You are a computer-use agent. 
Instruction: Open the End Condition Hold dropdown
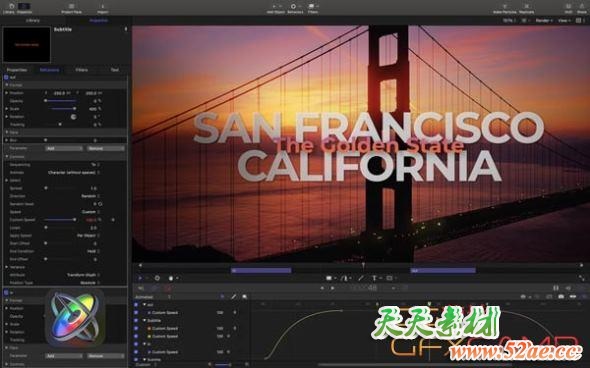(93, 251)
